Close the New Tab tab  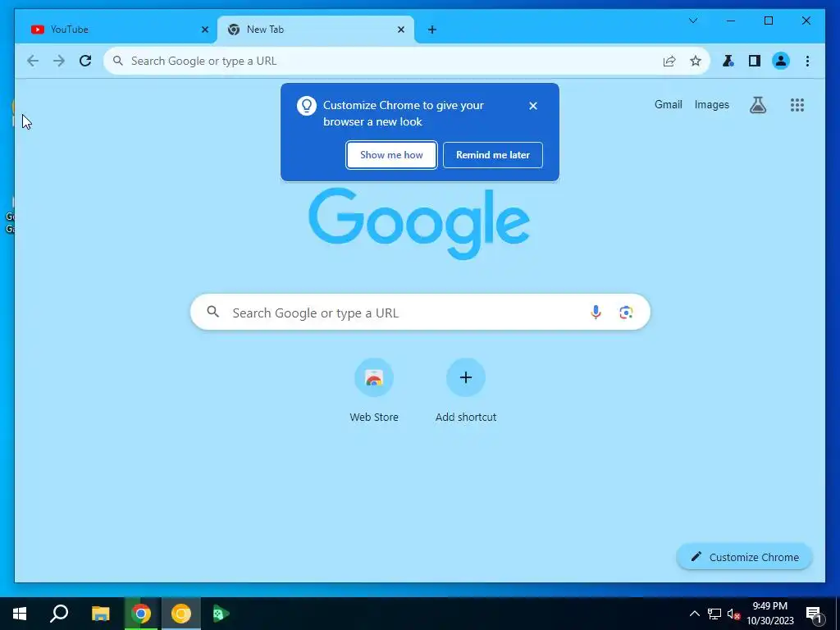click(400, 30)
